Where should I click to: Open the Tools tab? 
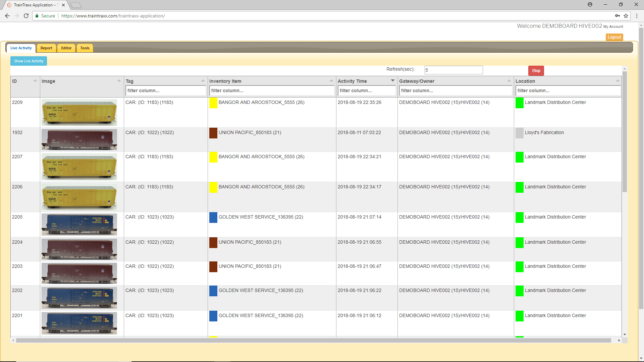(x=85, y=48)
